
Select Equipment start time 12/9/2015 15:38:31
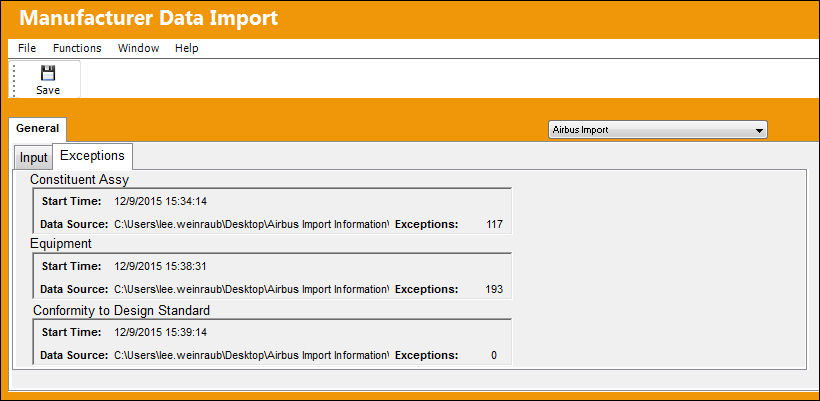click(x=161, y=267)
